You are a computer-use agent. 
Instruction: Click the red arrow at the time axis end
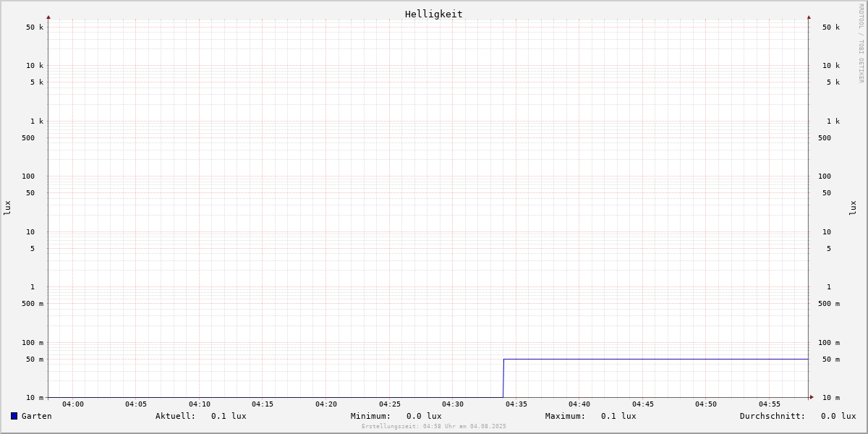812,397
